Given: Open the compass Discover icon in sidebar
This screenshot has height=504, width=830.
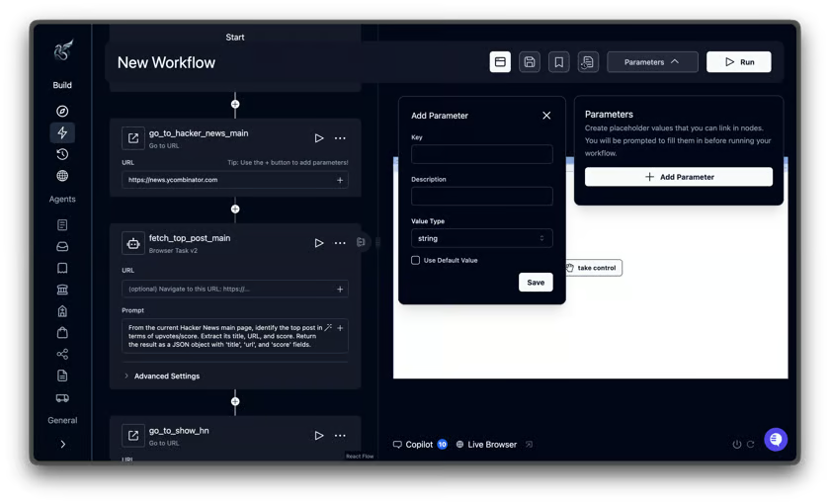Looking at the screenshot, I should click(62, 111).
